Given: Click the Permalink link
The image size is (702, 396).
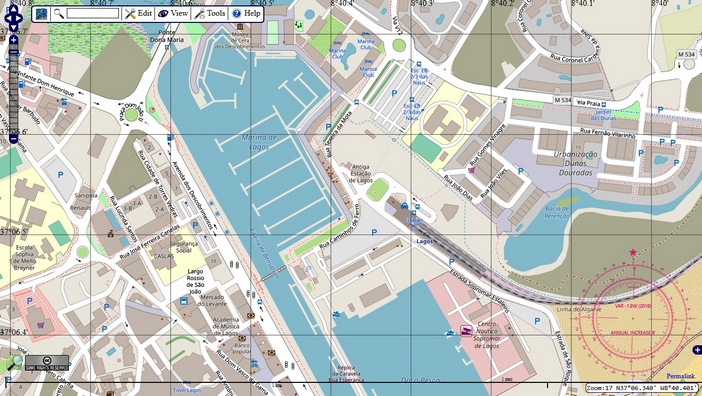Looking at the screenshot, I should click(681, 376).
